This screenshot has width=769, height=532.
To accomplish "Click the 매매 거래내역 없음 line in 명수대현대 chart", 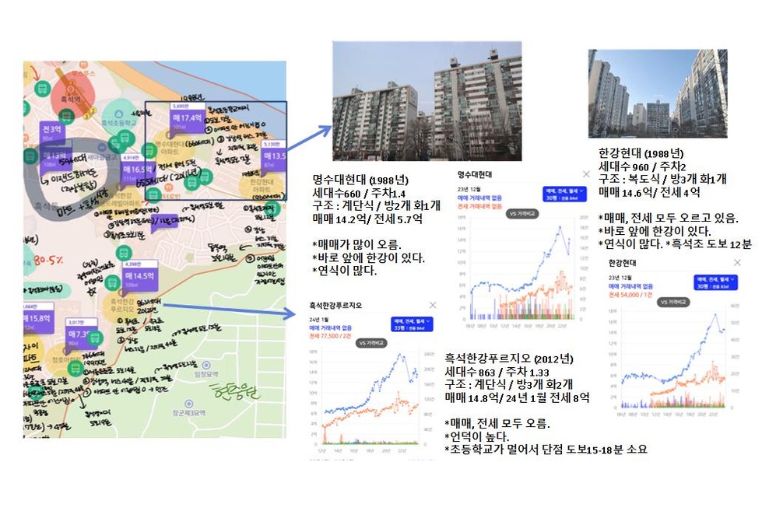I will 479,198.
